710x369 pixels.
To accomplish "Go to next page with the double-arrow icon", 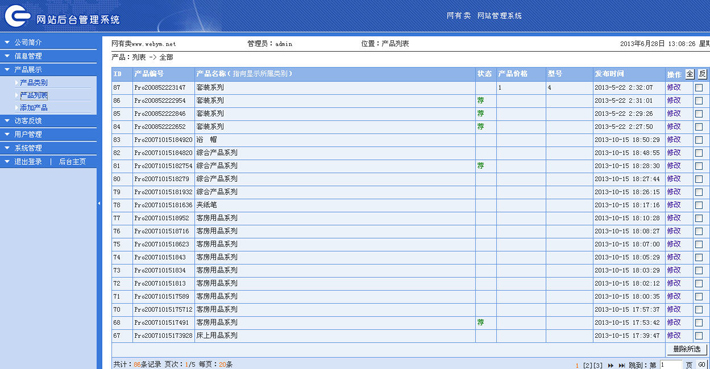I will (610, 365).
